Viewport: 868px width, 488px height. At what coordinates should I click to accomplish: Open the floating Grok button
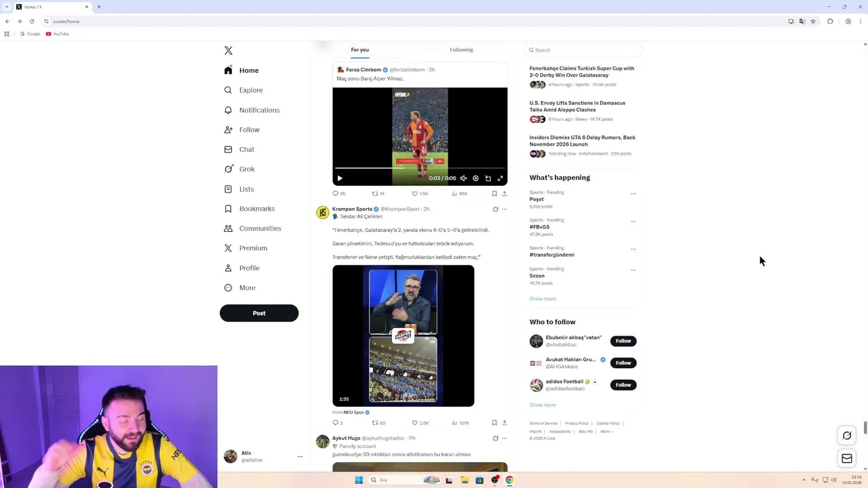847,436
